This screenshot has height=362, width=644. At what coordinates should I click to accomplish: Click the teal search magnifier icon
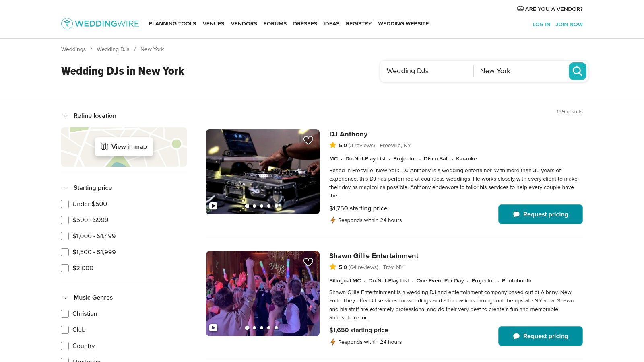click(x=577, y=71)
